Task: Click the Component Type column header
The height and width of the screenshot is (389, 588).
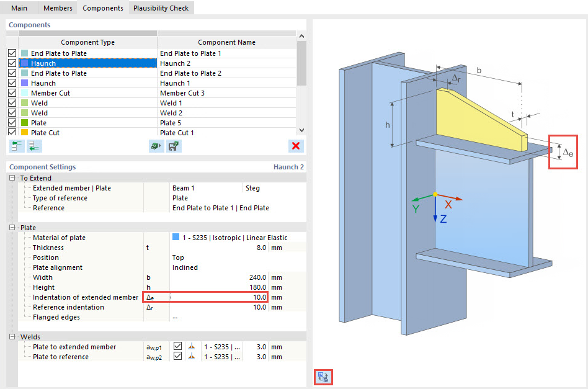Action: (87, 42)
